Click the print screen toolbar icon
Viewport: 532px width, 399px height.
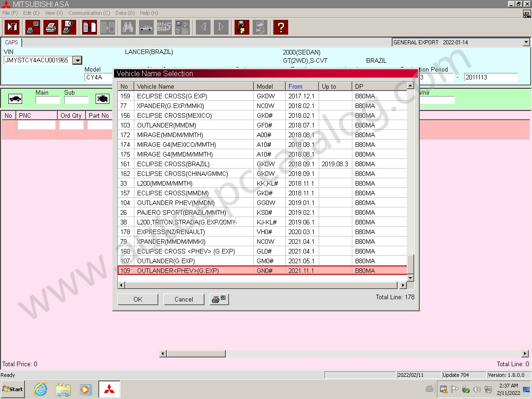pyautogui.click(x=33, y=27)
